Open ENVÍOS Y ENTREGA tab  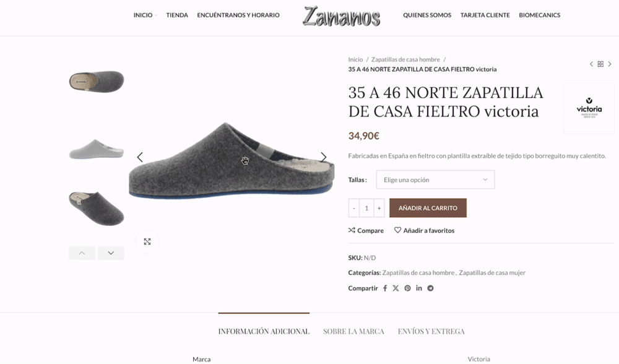pos(431,331)
